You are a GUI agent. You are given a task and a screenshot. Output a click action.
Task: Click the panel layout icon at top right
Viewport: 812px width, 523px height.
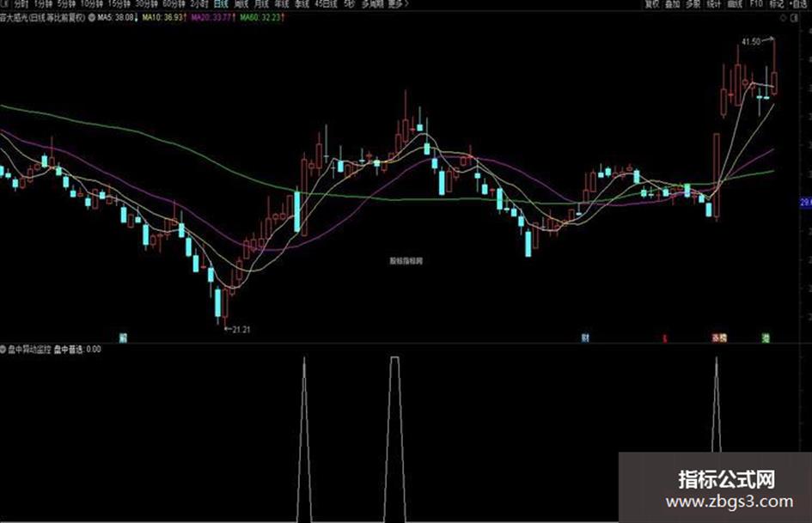click(x=795, y=18)
